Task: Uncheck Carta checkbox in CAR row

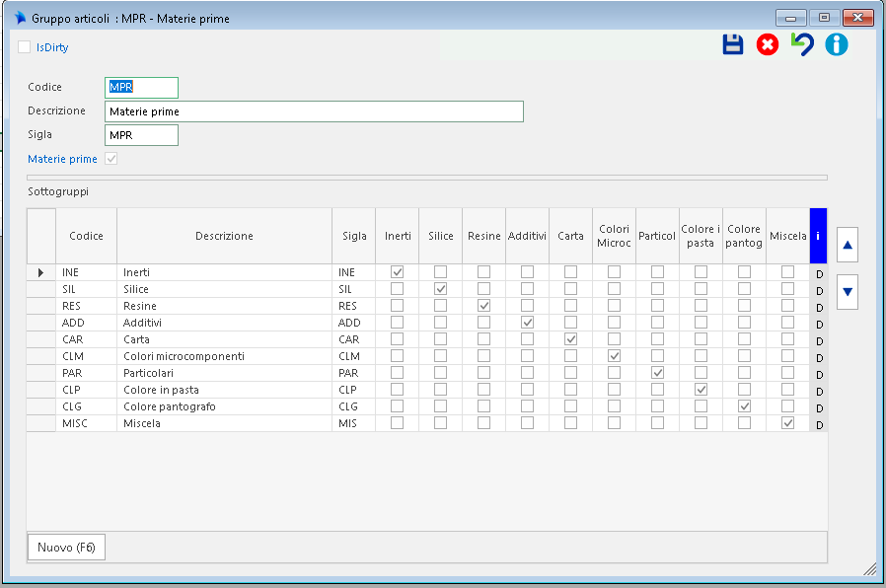Action: [x=570, y=339]
